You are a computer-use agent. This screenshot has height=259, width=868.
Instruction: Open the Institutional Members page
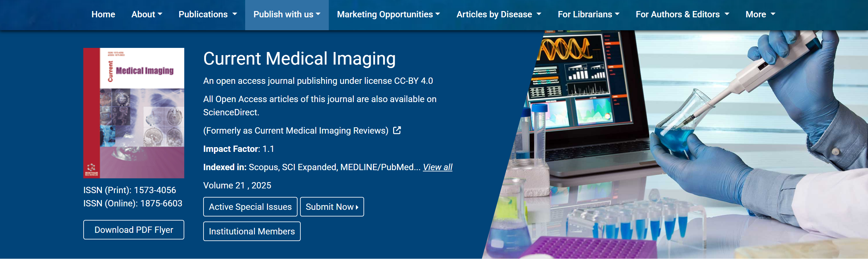click(x=252, y=231)
